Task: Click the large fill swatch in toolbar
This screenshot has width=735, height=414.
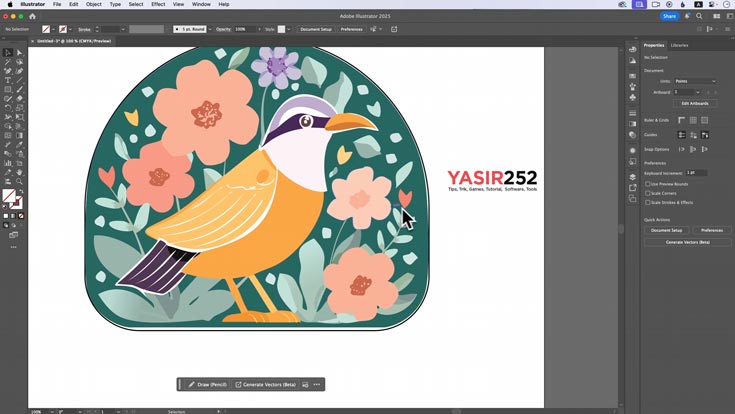Action: coord(9,196)
